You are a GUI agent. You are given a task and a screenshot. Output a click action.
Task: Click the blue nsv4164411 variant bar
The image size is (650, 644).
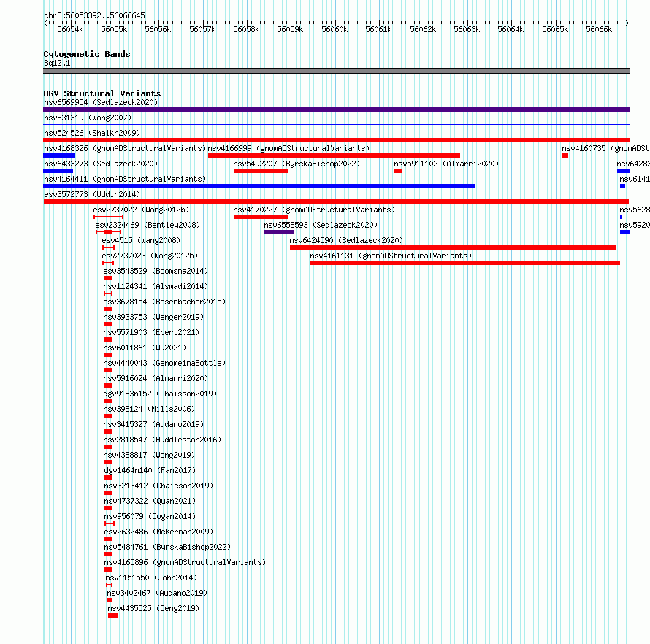pos(259,186)
